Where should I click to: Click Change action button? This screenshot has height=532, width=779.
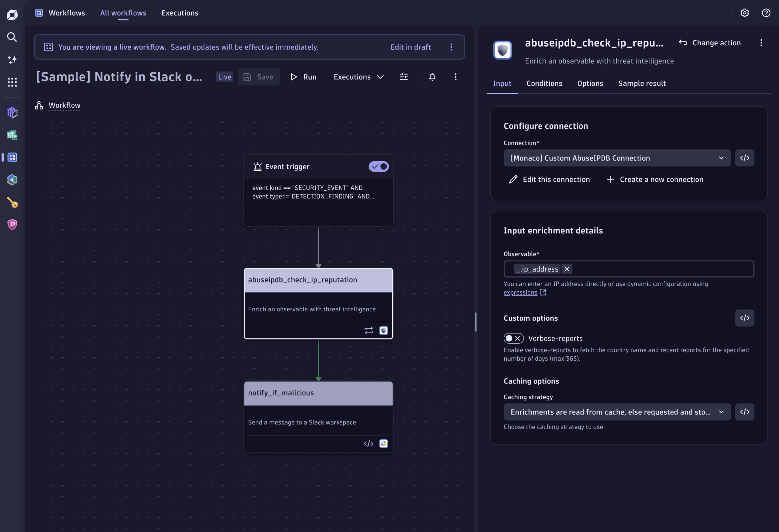pyautogui.click(x=710, y=43)
